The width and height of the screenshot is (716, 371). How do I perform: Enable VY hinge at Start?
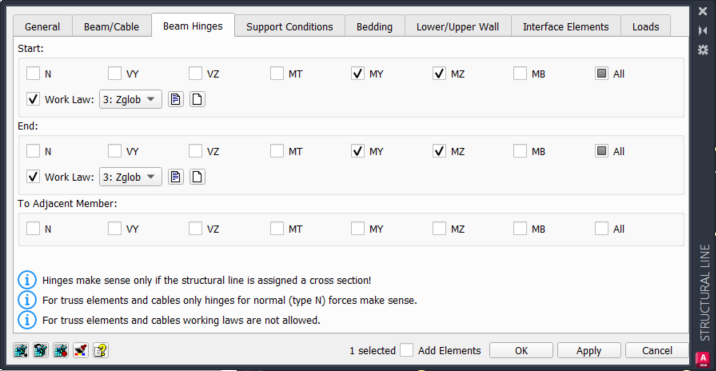pyautogui.click(x=115, y=73)
